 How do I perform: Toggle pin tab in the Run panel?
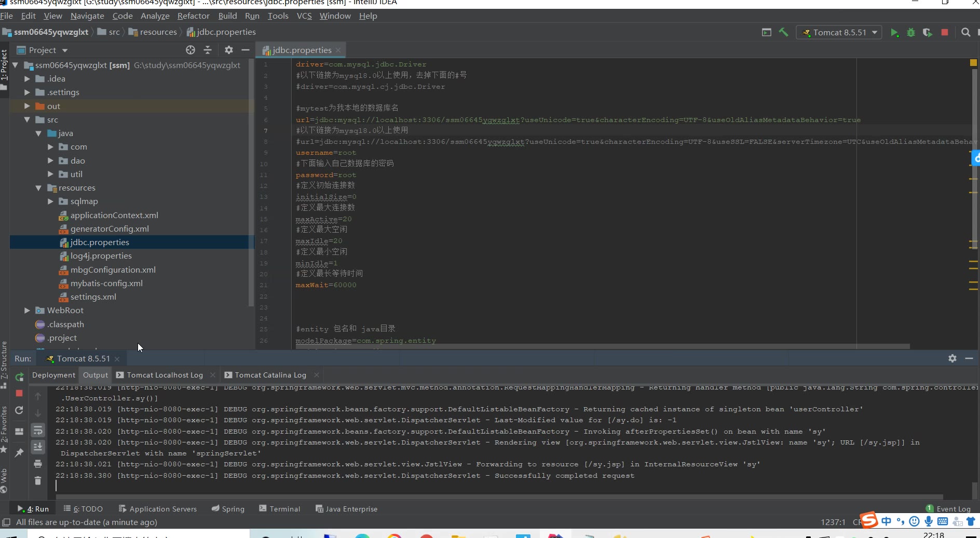tap(19, 452)
